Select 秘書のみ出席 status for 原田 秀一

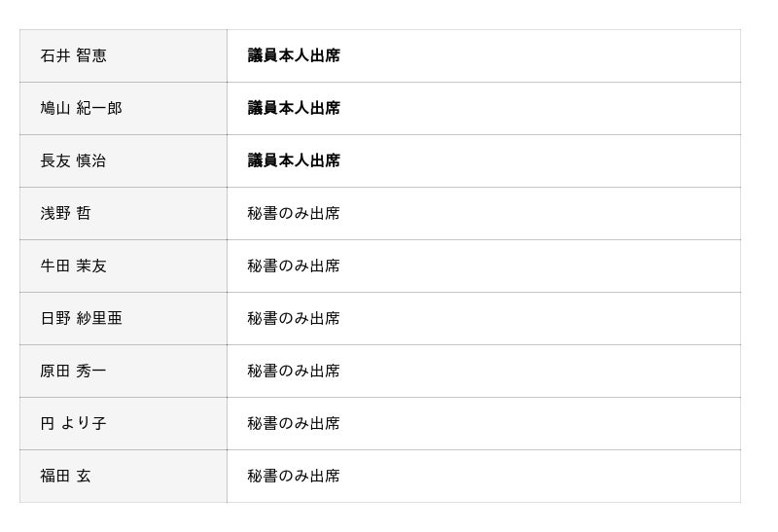click(294, 372)
